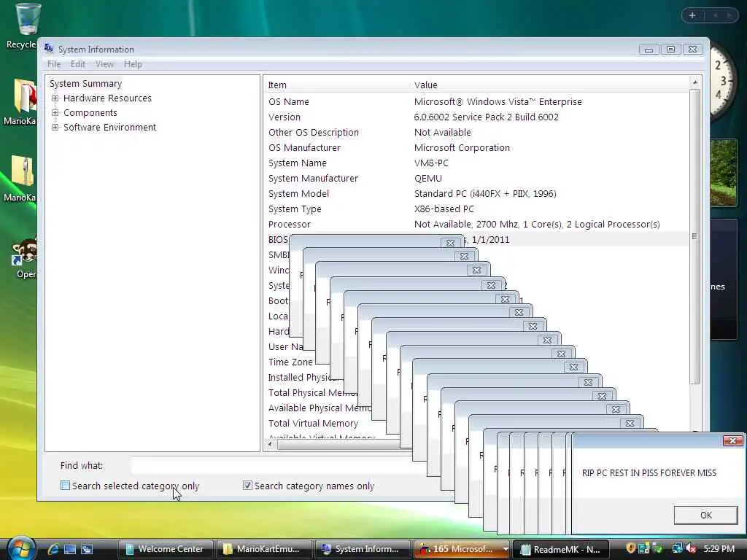
Task: Click the muted volume tray icon
Action: [690, 548]
